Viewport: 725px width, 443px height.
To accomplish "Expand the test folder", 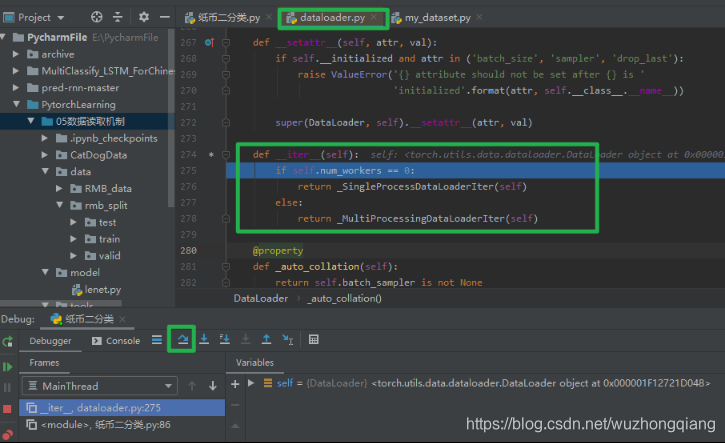I will (x=74, y=222).
